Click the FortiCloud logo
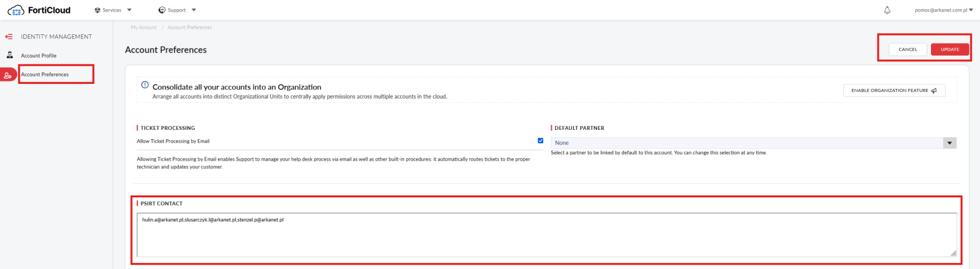This screenshot has width=980, height=269. coord(39,10)
